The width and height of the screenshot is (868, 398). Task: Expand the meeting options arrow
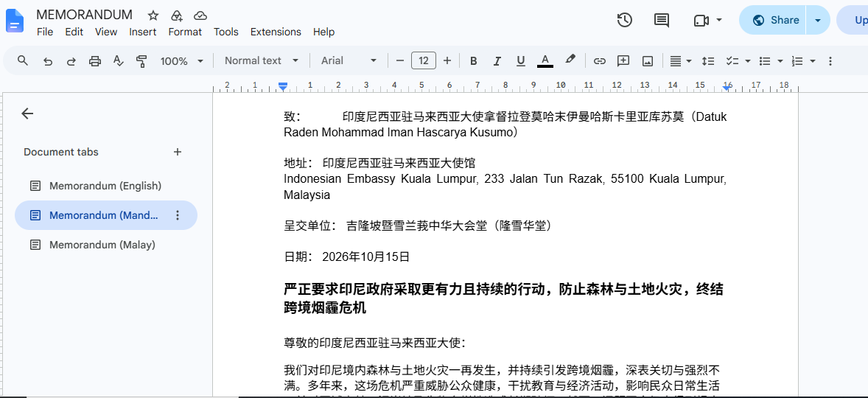[719, 21]
